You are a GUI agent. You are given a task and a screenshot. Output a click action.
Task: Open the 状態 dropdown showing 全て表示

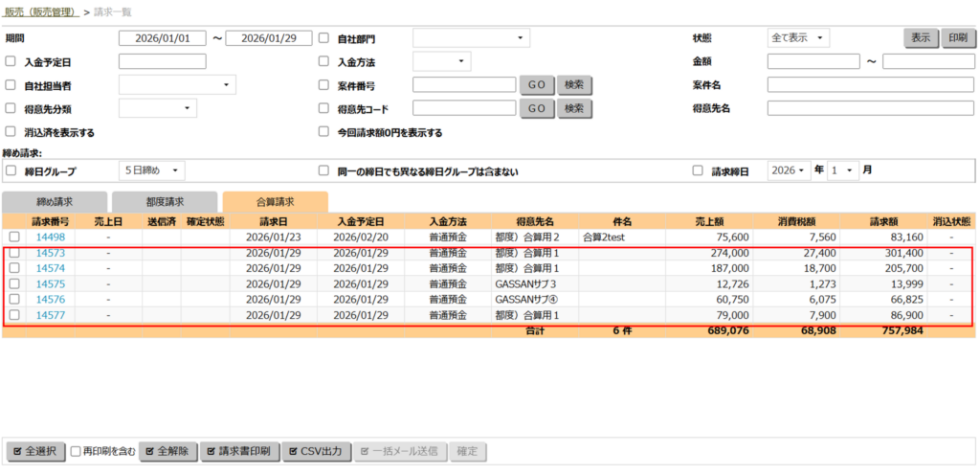[x=798, y=38]
